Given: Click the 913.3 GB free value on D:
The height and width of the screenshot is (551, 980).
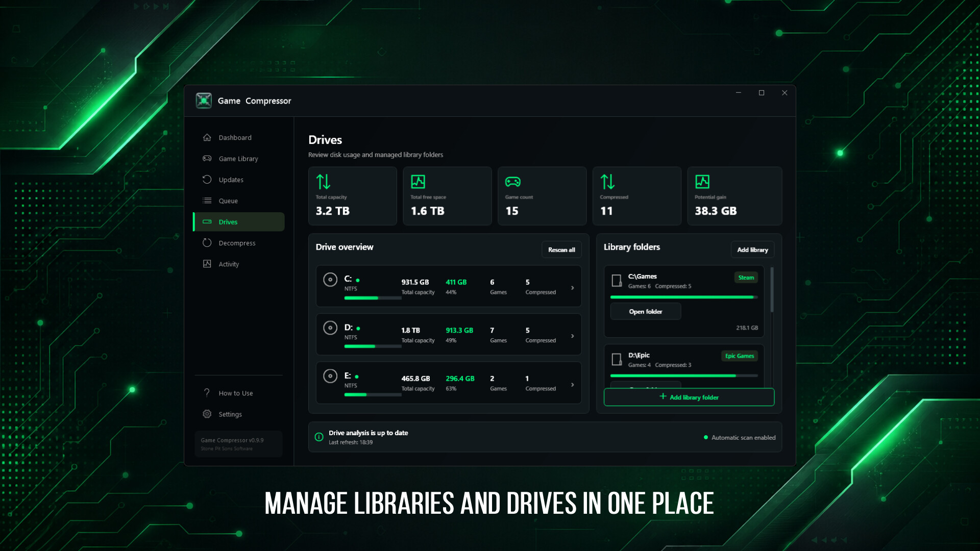Looking at the screenshot, I should click(459, 330).
